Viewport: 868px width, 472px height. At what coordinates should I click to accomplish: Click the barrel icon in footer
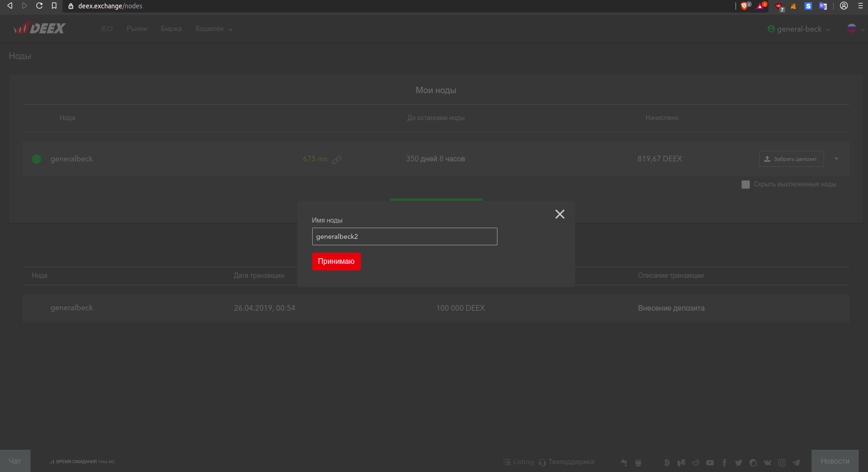[638, 463]
